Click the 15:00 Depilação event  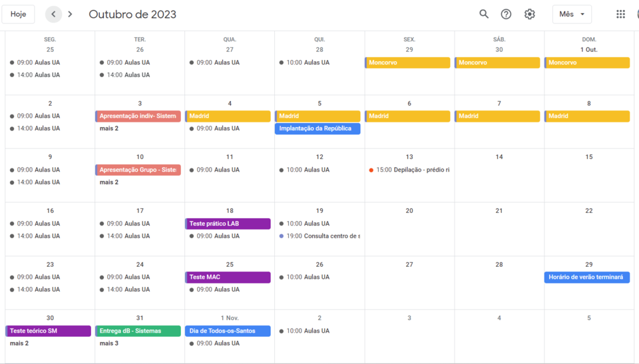409,170
